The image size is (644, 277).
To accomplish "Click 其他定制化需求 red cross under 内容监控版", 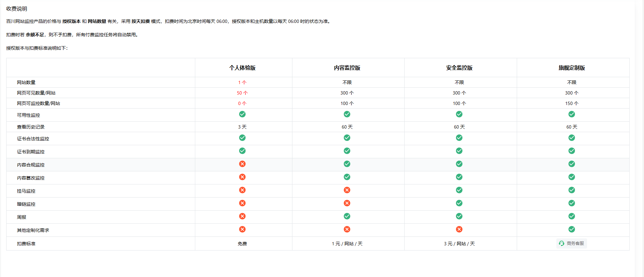I will (x=347, y=229).
